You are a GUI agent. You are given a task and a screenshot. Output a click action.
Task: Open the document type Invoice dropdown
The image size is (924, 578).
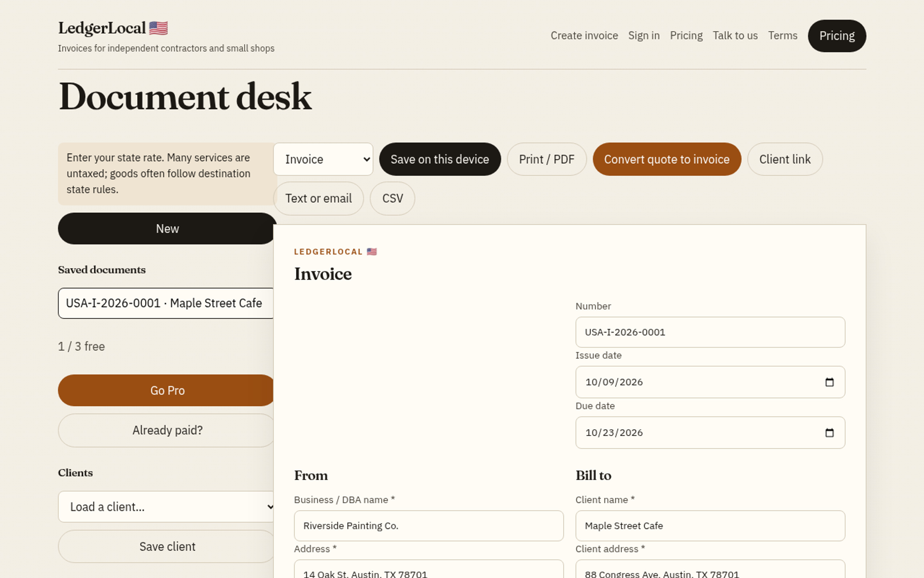click(323, 159)
